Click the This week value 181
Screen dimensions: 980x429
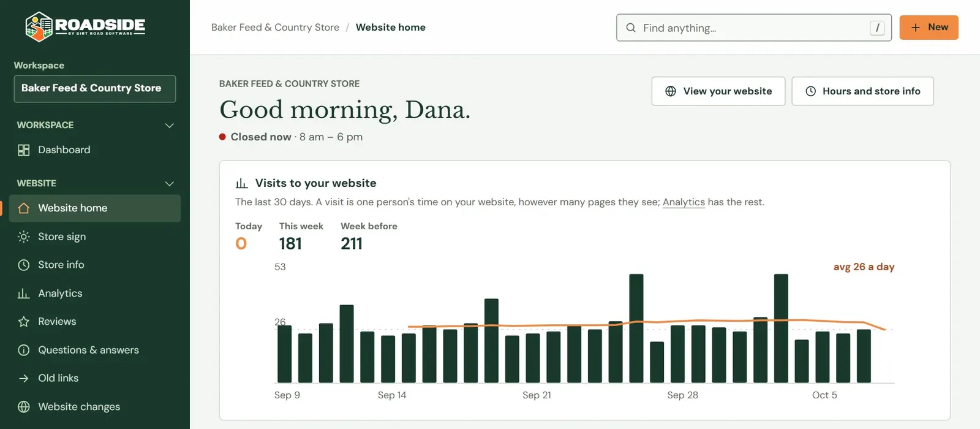[290, 244]
